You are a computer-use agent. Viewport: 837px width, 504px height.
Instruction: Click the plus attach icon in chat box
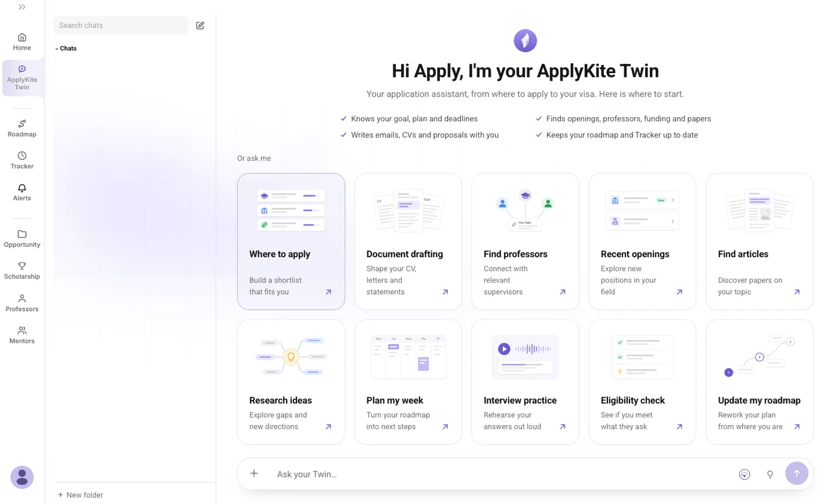[254, 474]
